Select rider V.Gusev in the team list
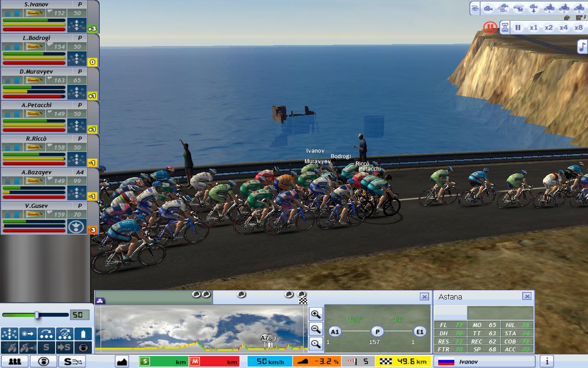 click(x=36, y=206)
